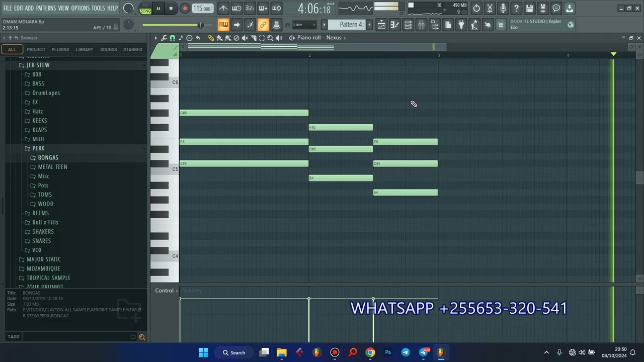
Task: Open the Channel rack from toolbar
Action: [408, 25]
